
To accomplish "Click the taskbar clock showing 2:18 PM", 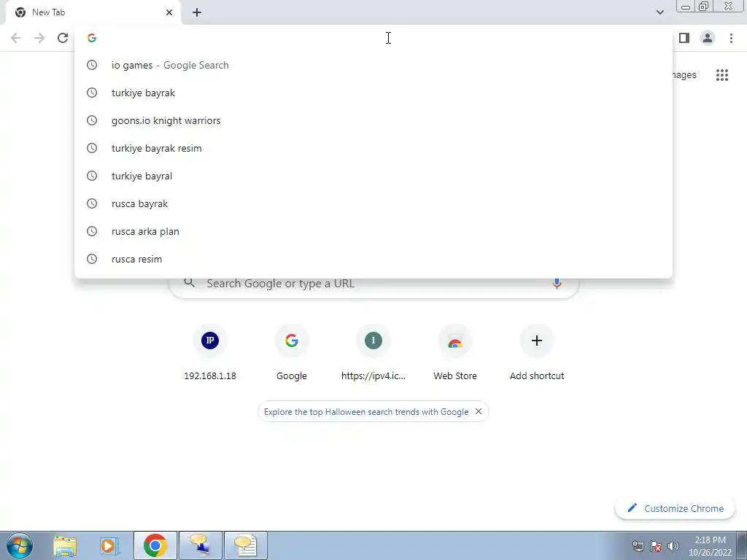I will (x=710, y=546).
